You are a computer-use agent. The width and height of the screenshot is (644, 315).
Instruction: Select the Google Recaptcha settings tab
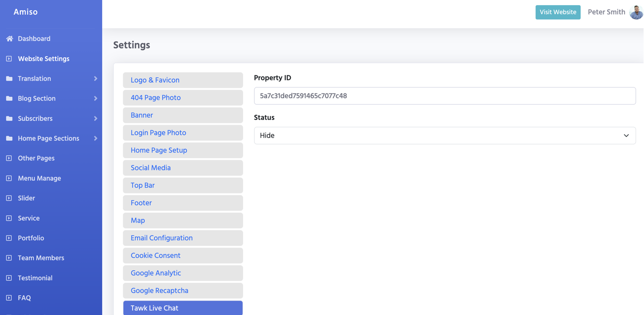coord(183,291)
